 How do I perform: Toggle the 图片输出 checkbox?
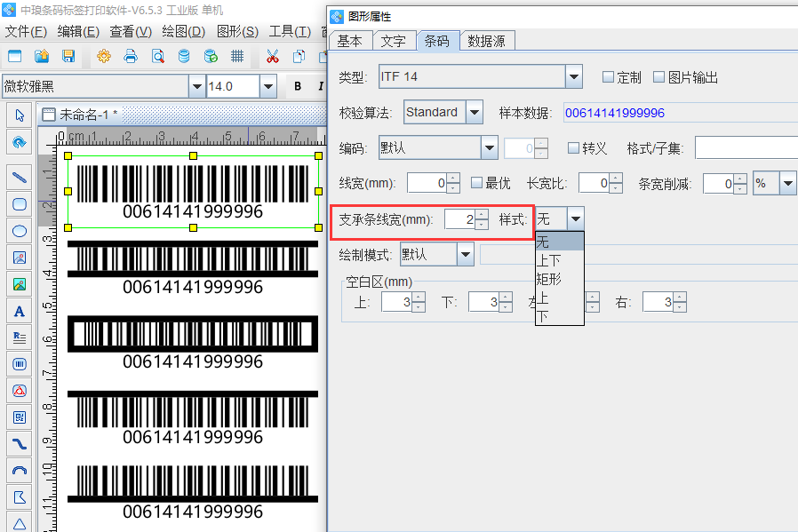(659, 77)
